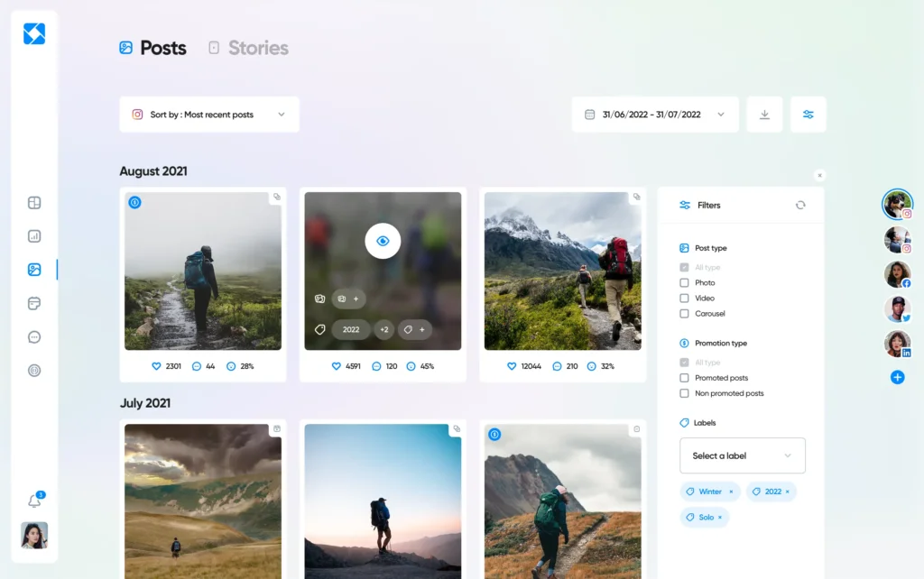The height and width of the screenshot is (579, 924).
Task: Open the filter settings sliders icon
Action: pos(808,115)
